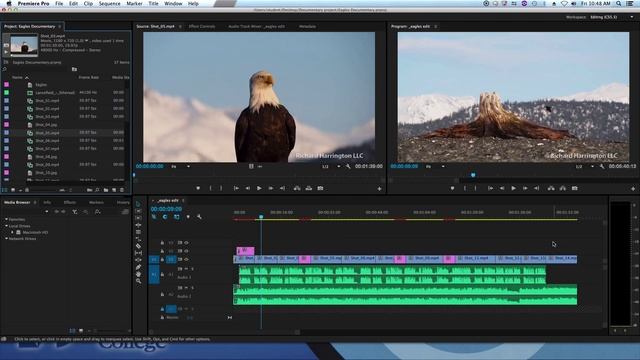Mute the Audio 1 track
Viewport: 640px width, 360px height.
click(186, 269)
